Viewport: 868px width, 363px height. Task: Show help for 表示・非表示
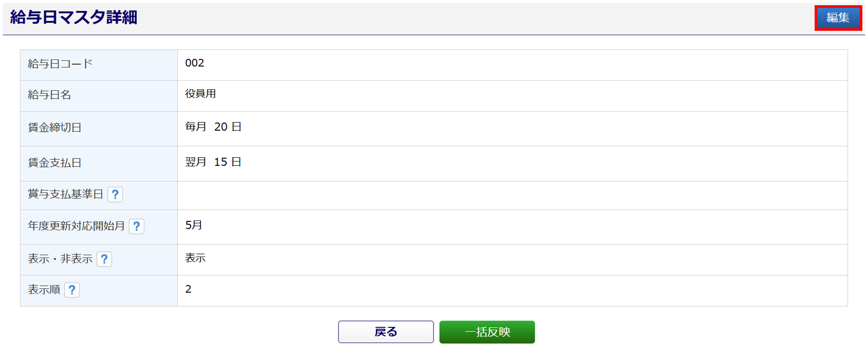click(x=104, y=259)
